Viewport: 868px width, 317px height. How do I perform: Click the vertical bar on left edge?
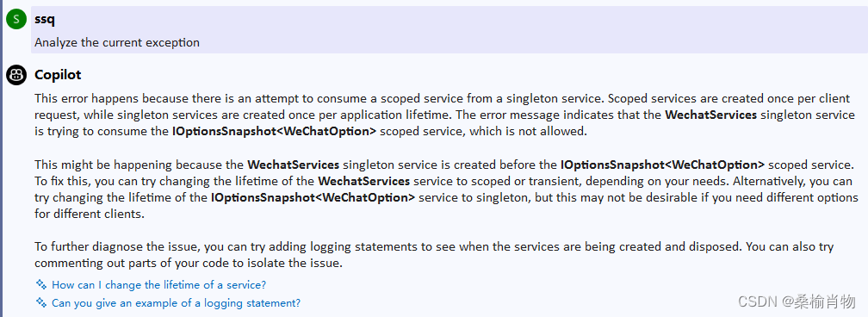tap(2, 158)
